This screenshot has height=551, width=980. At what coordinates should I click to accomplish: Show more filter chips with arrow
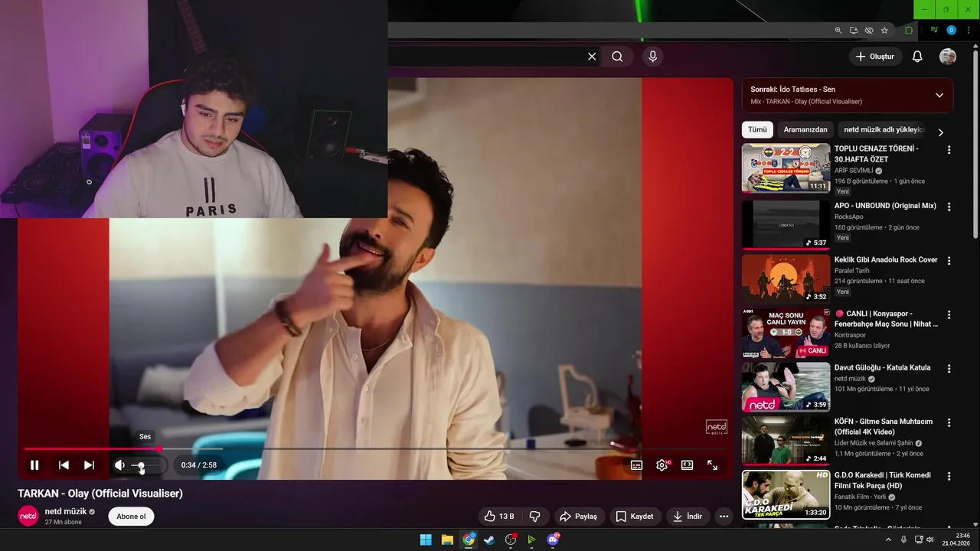click(x=941, y=132)
